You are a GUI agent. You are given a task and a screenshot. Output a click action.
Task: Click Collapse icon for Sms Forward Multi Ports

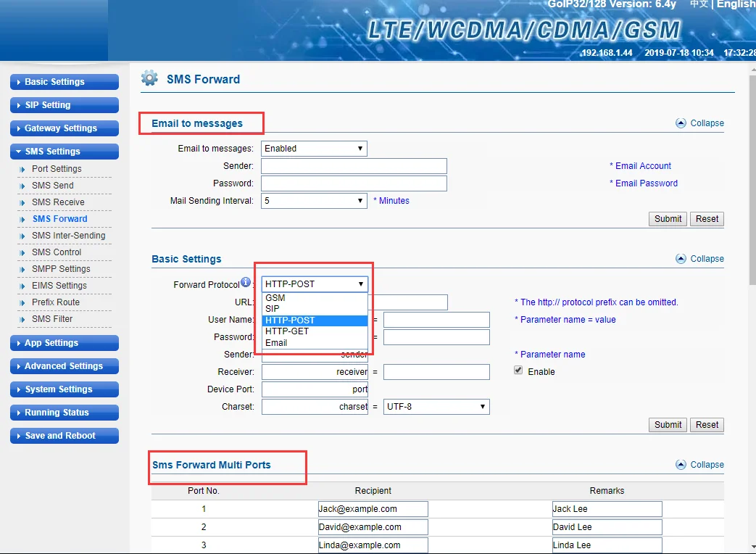coord(681,464)
